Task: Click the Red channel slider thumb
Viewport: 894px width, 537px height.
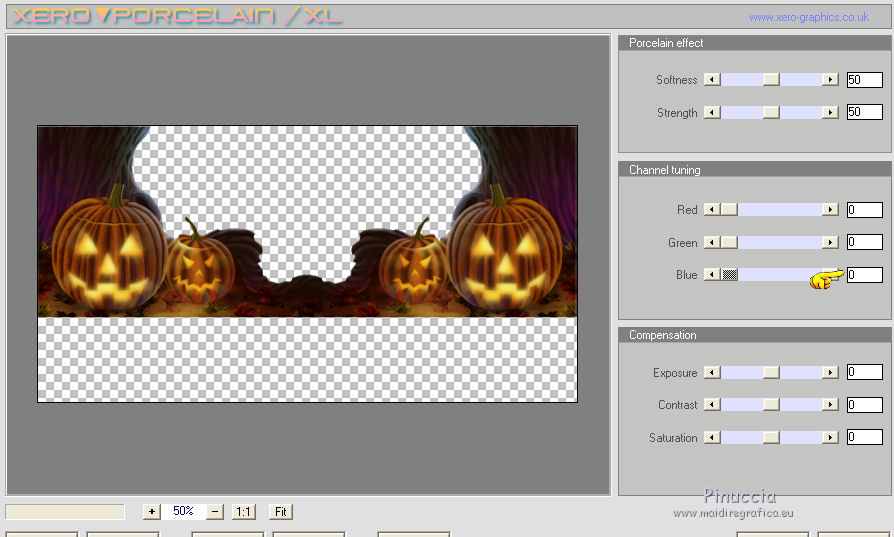Action: pyautogui.click(x=729, y=209)
